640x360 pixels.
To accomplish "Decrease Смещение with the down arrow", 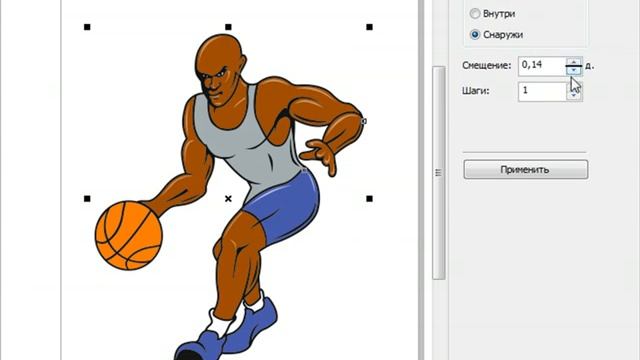I will point(574,70).
